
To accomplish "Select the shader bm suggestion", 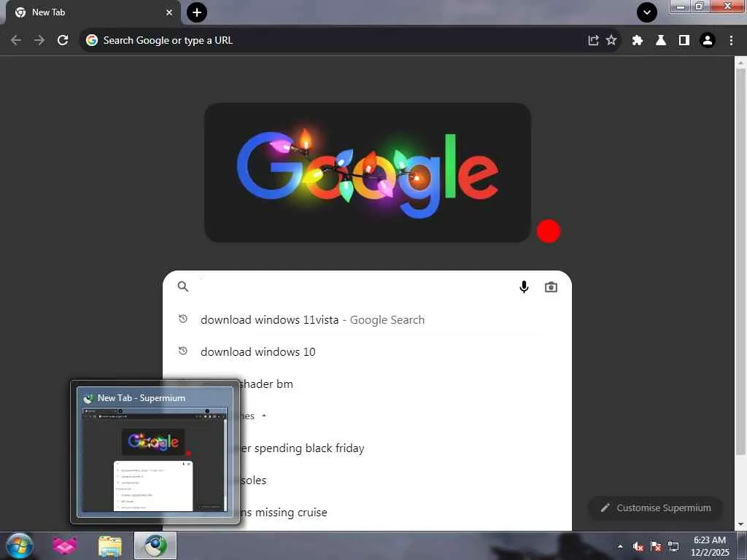I will pyautogui.click(x=368, y=384).
